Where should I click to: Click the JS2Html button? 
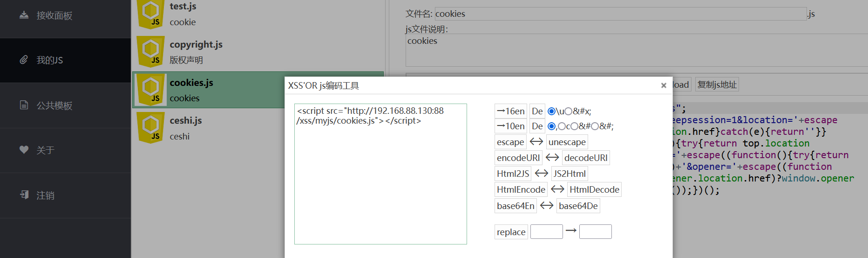(570, 174)
